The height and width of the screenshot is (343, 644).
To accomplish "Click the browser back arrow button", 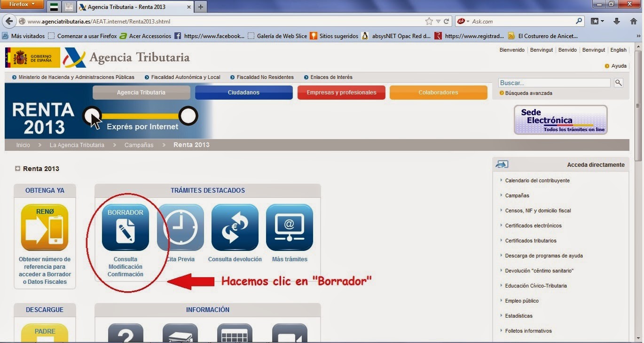I will coord(9,21).
